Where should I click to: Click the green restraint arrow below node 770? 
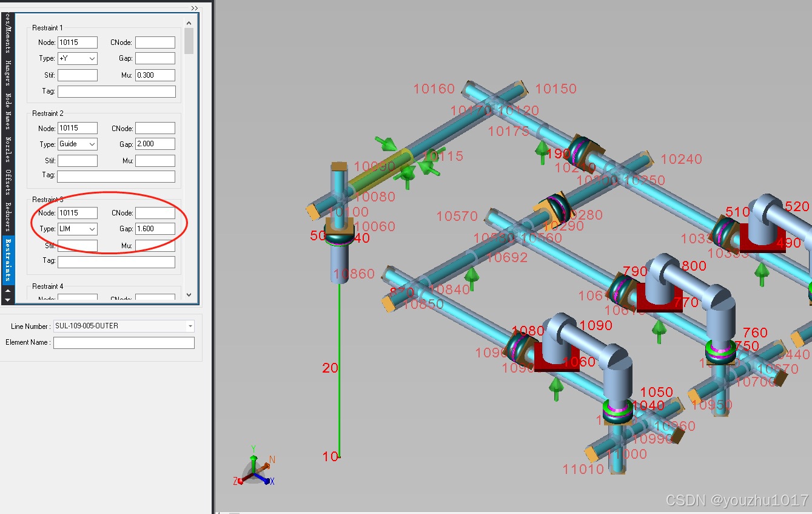659,331
